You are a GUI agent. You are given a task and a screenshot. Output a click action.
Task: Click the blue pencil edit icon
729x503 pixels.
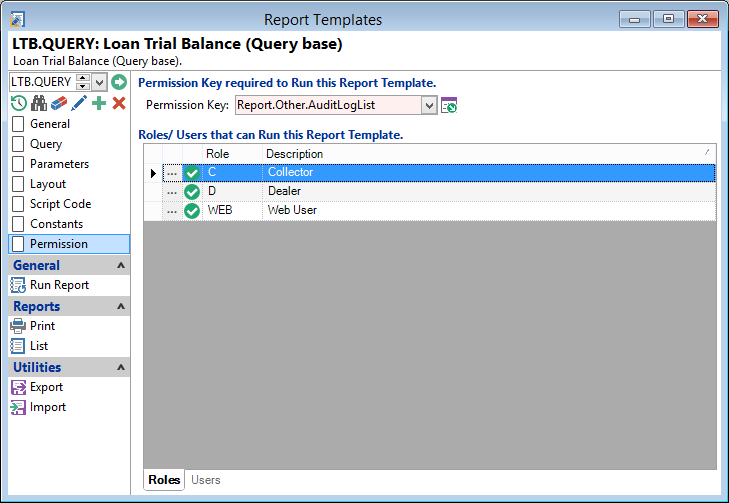pyautogui.click(x=79, y=103)
